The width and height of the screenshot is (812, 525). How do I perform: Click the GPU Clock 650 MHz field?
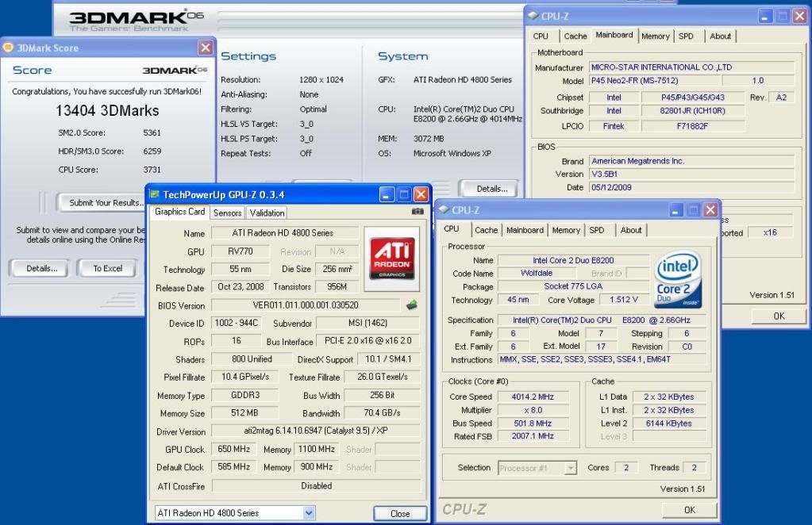(x=234, y=449)
